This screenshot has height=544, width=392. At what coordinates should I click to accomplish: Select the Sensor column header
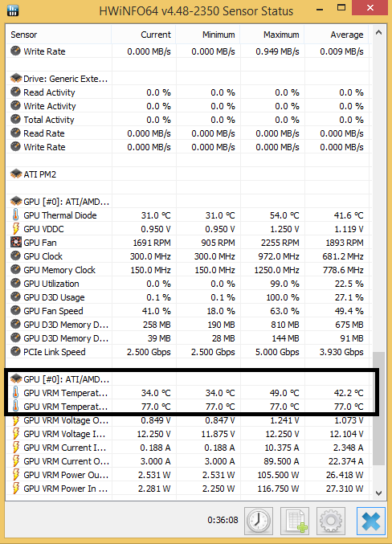59,35
